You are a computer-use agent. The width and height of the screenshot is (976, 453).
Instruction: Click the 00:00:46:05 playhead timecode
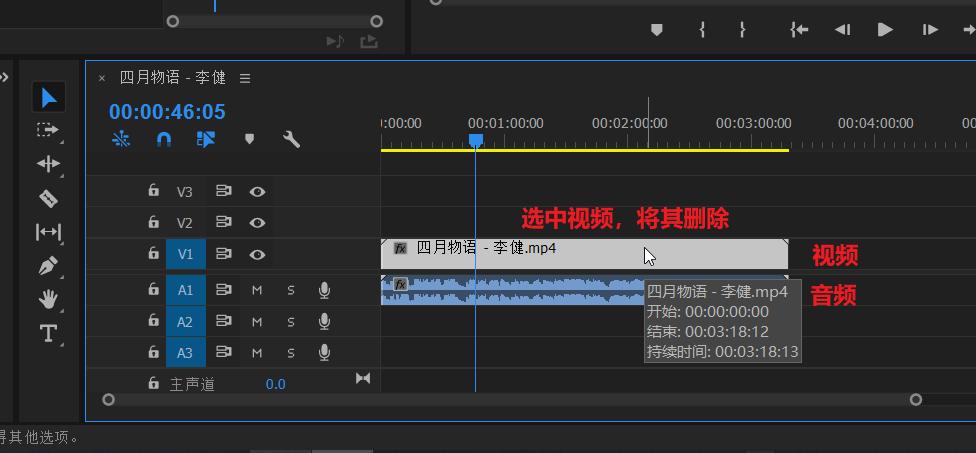pyautogui.click(x=167, y=112)
